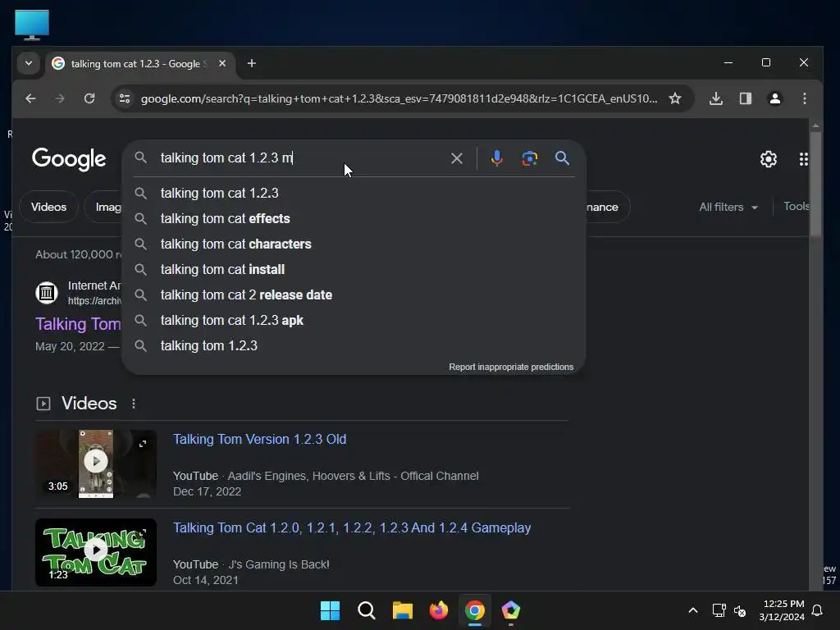Select suggestion talking tom cat 2 release date

354,294
